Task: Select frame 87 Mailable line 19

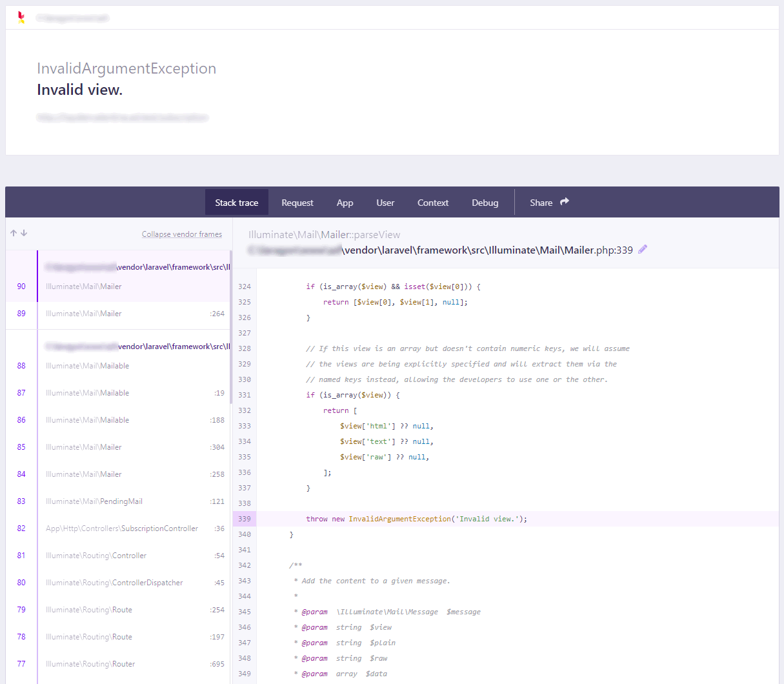Action: tap(118, 393)
